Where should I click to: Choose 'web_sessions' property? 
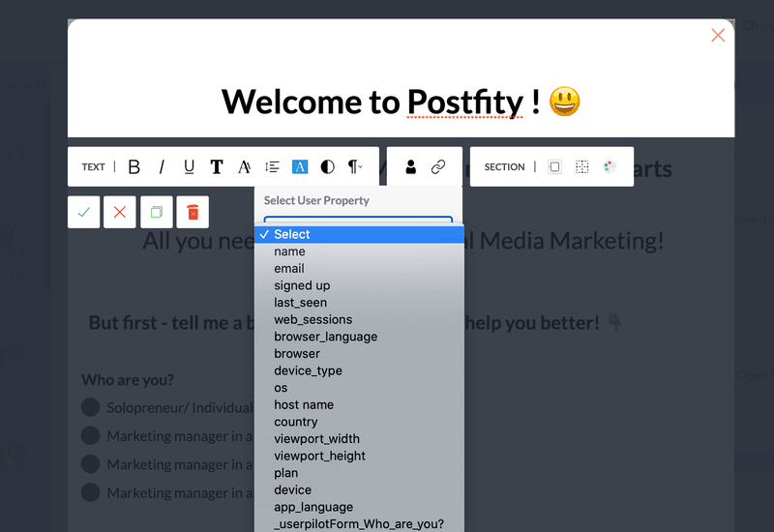pyautogui.click(x=359, y=320)
